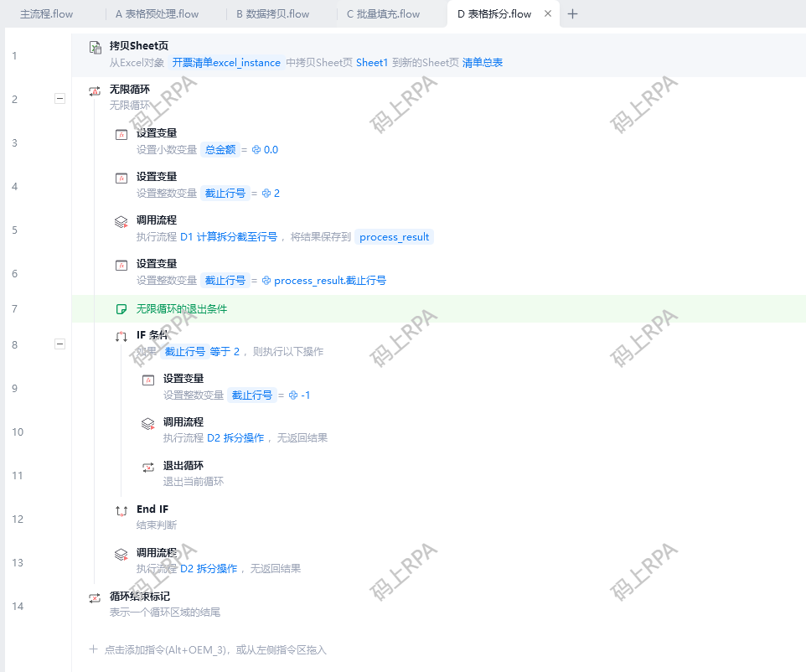
Task: Click the process_result variable tag
Action: tap(395, 237)
